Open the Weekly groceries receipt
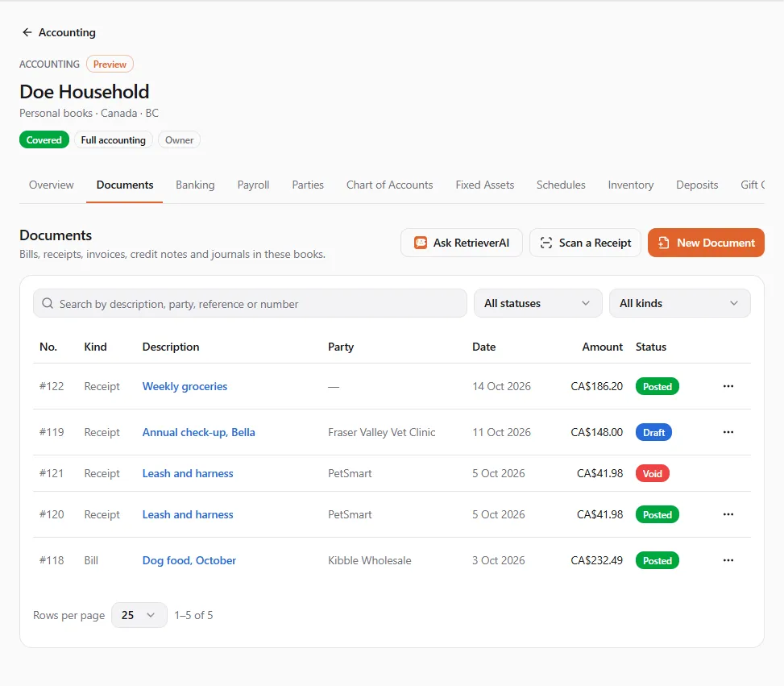784x686 pixels. click(185, 386)
